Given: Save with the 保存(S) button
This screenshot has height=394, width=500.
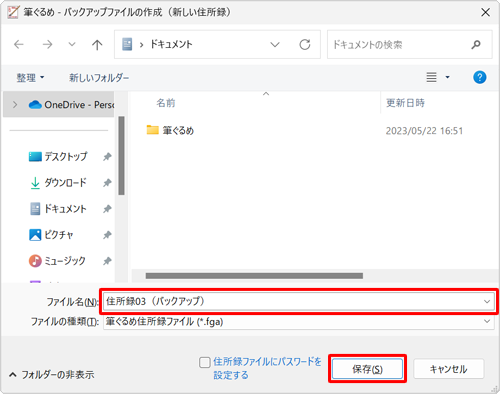Looking at the screenshot, I should click(x=367, y=369).
